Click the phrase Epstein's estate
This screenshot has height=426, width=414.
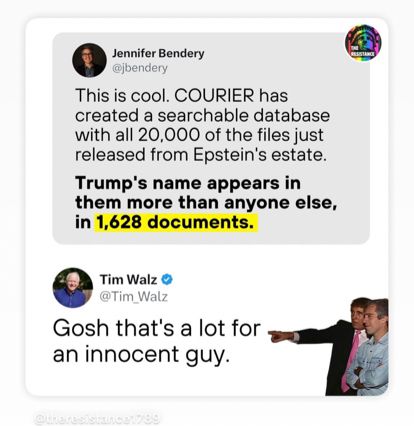coord(260,155)
